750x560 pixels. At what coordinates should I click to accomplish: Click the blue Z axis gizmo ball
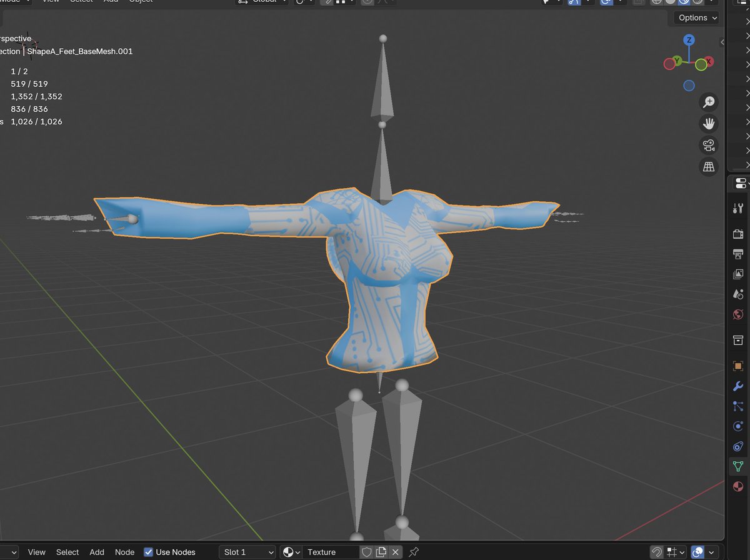(x=689, y=40)
